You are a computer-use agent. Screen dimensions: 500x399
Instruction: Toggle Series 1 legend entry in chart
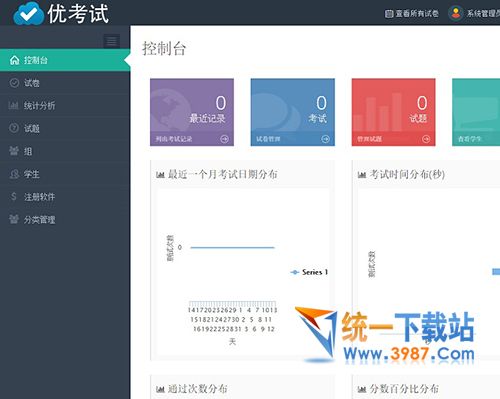coord(309,272)
